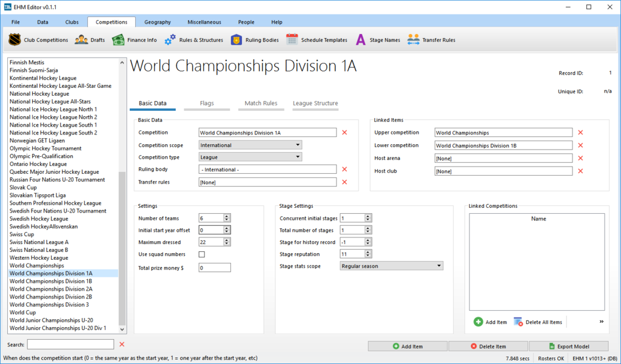Open the Help menu
The width and height of the screenshot is (621, 364).
277,22
